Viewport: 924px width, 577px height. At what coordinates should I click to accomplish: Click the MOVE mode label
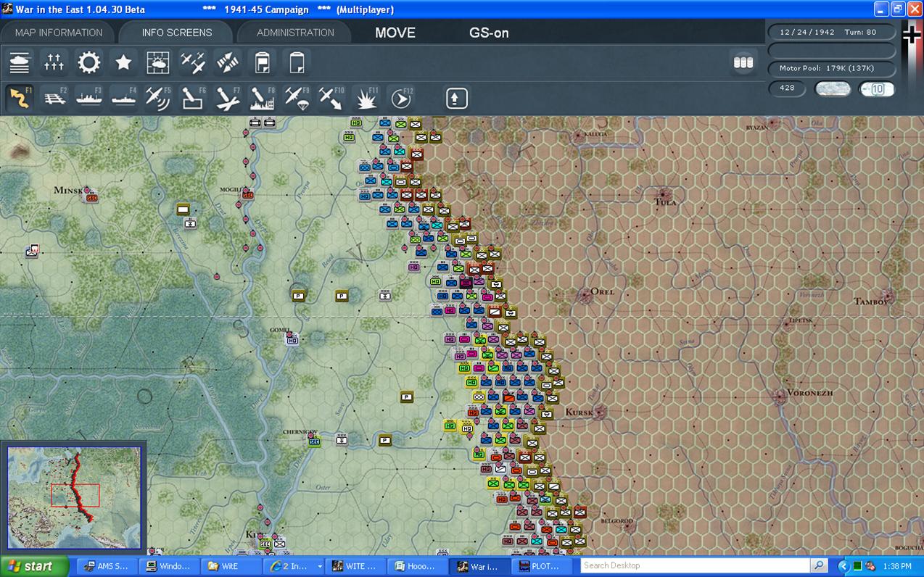395,33
